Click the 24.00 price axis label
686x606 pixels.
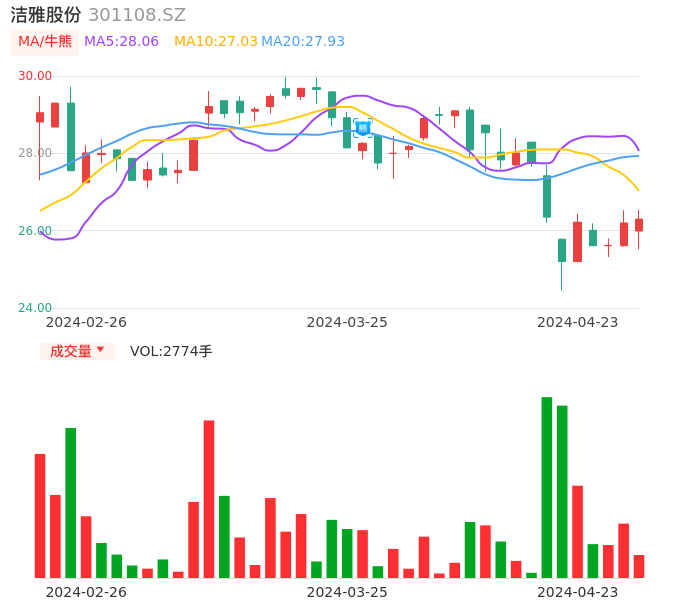point(36,308)
